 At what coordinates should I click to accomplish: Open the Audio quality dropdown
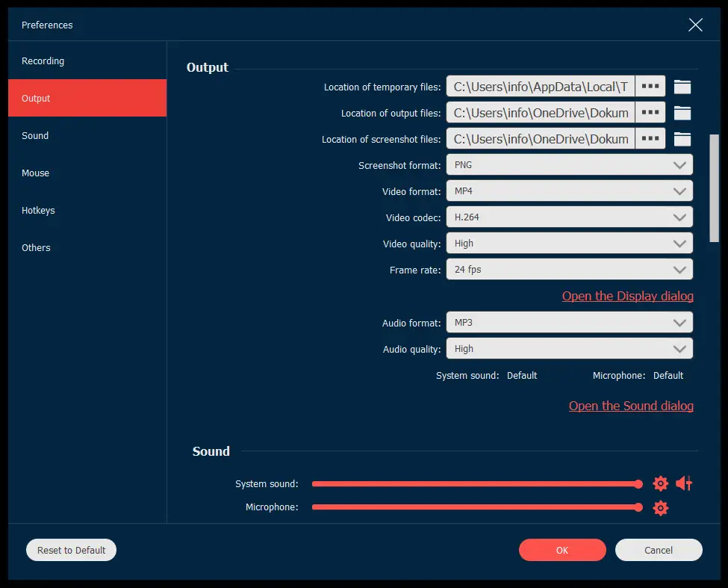pyautogui.click(x=569, y=349)
